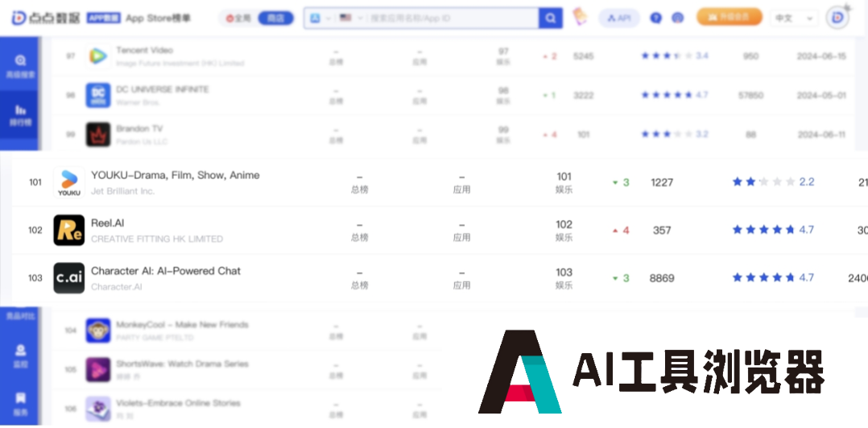Image resolution: width=868 pixels, height=428 pixels.
Task: Open the App Store platform dropdown
Action: coord(320,19)
